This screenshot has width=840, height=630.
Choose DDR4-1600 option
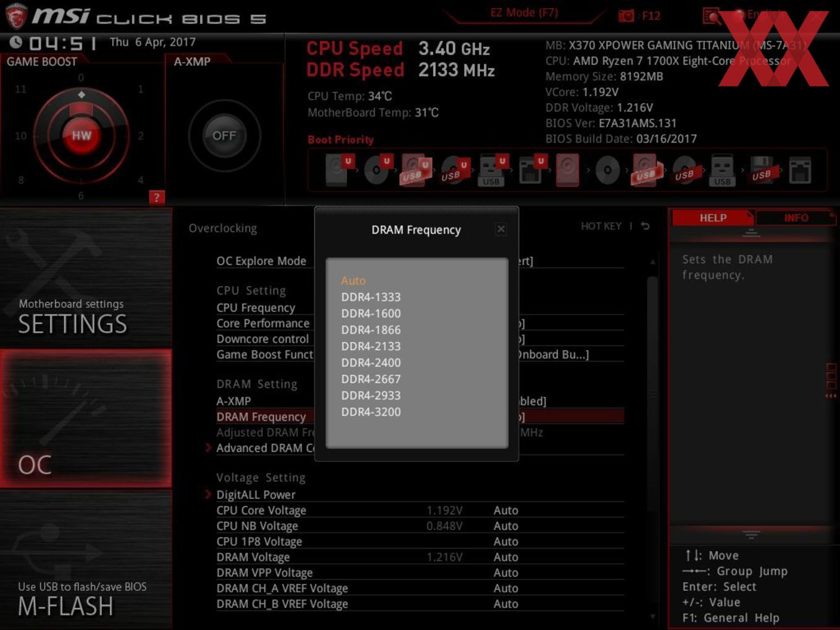pyautogui.click(x=371, y=313)
